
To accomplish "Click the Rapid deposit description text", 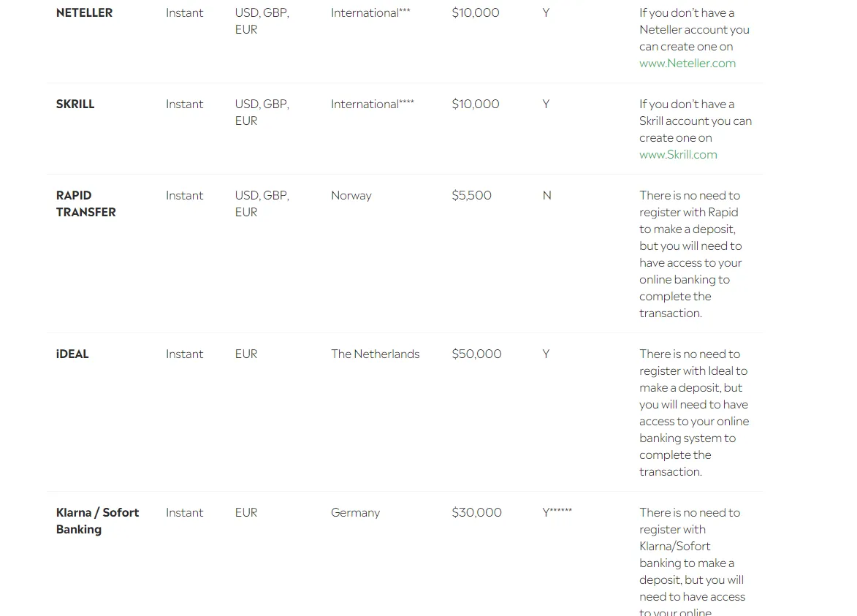I will coord(691,254).
